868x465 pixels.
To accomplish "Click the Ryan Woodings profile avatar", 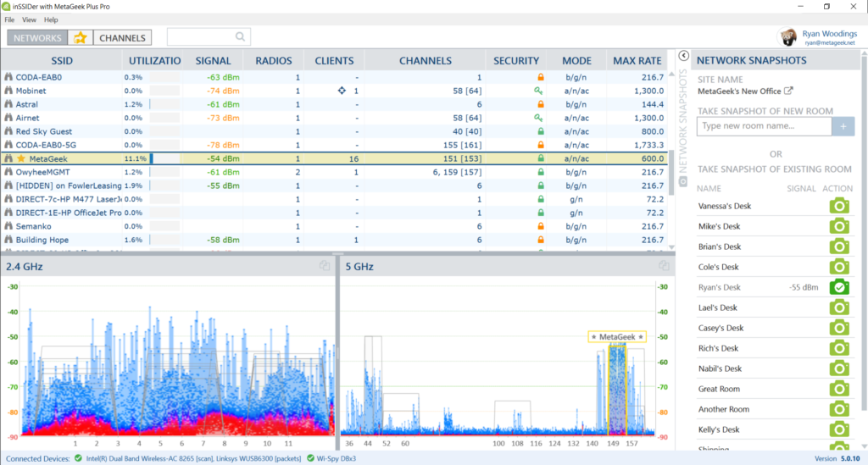I will pos(787,37).
